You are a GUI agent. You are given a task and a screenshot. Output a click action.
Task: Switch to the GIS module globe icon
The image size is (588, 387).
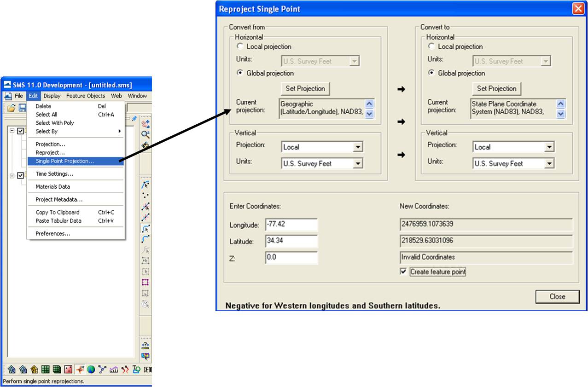tap(91, 369)
